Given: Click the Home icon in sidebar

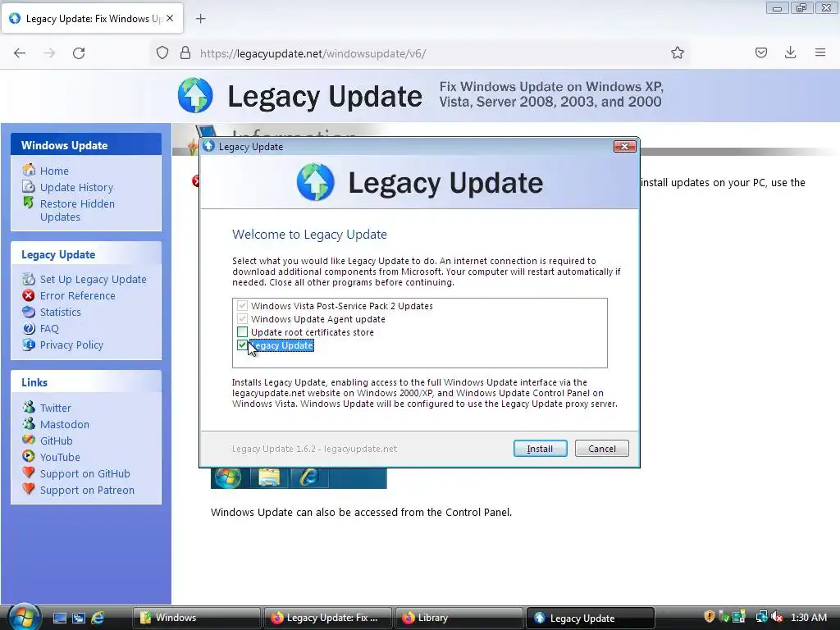Looking at the screenshot, I should coord(29,170).
